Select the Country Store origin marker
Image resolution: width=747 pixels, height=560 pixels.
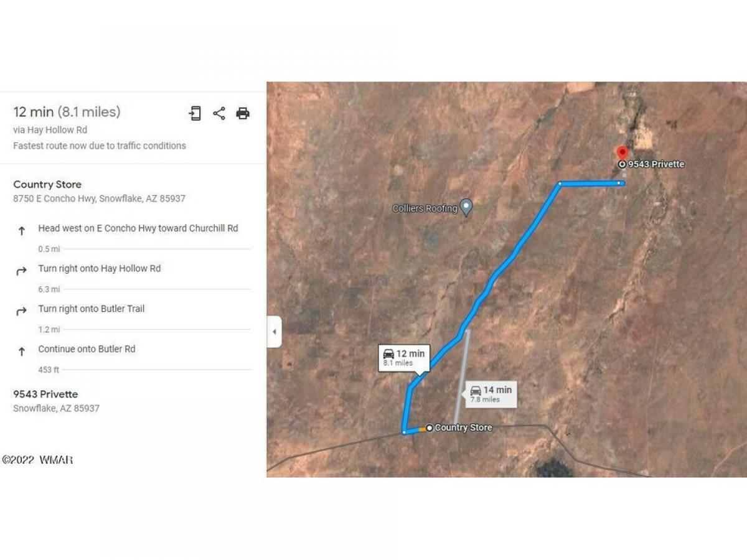point(429,427)
